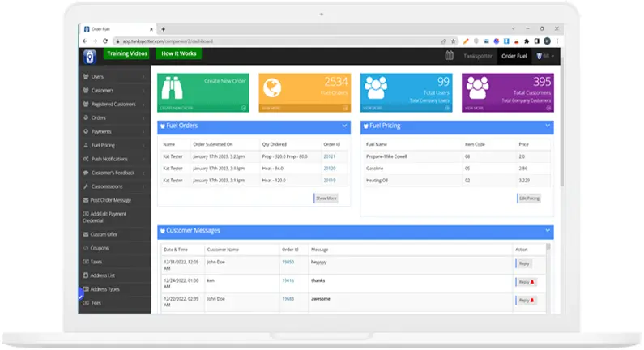
Task: Collapse the Fuel Pricing panel chevron
Action: click(548, 126)
